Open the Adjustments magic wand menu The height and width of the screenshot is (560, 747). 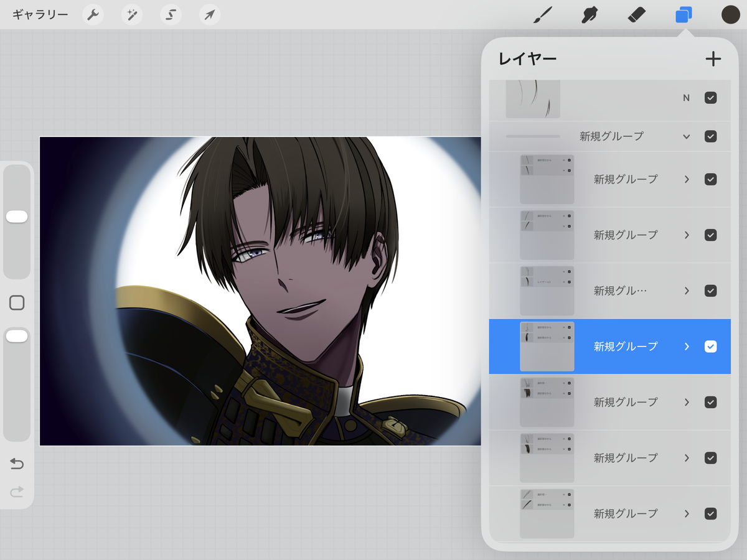[x=132, y=14]
